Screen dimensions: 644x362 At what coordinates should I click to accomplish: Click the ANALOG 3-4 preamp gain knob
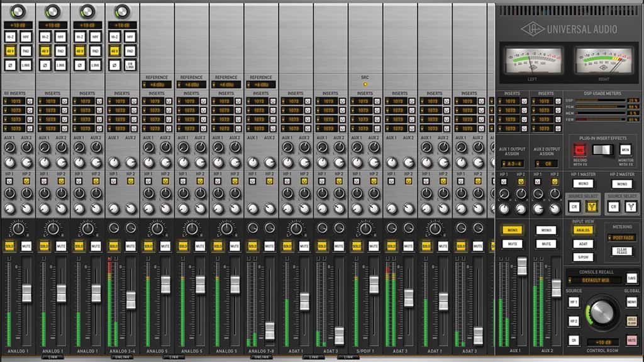[122, 11]
